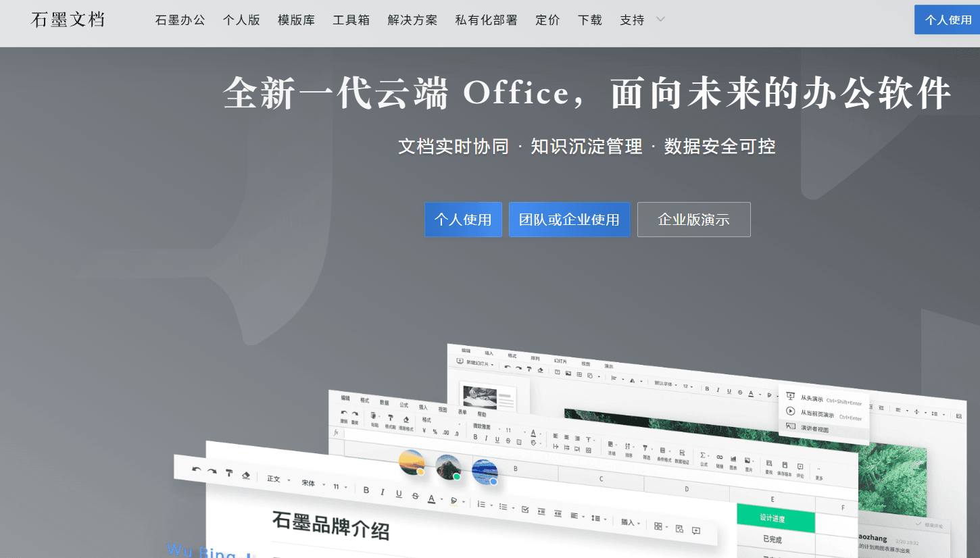
Task: Click the hero 个人使用 button under the tagline
Action: [x=463, y=220]
